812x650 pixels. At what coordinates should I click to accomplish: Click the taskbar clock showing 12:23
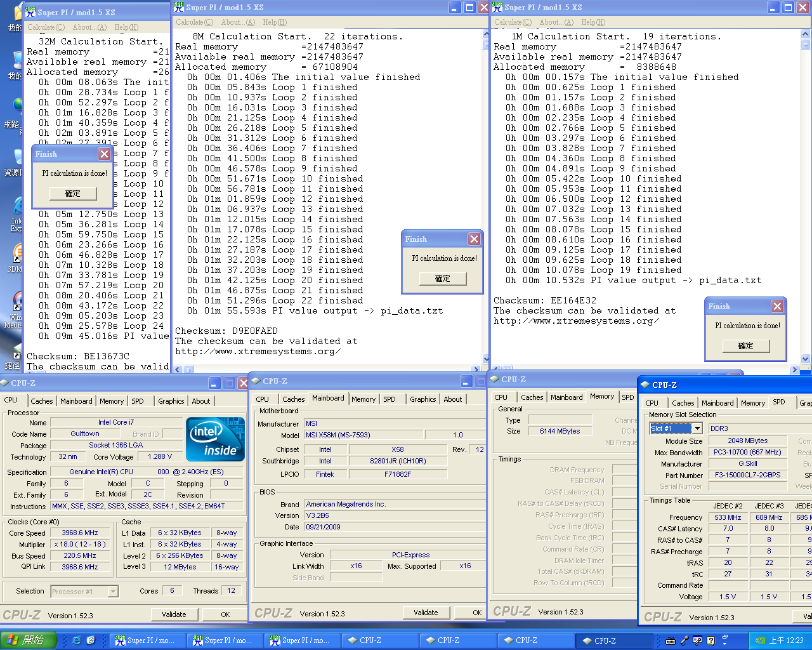[786, 640]
